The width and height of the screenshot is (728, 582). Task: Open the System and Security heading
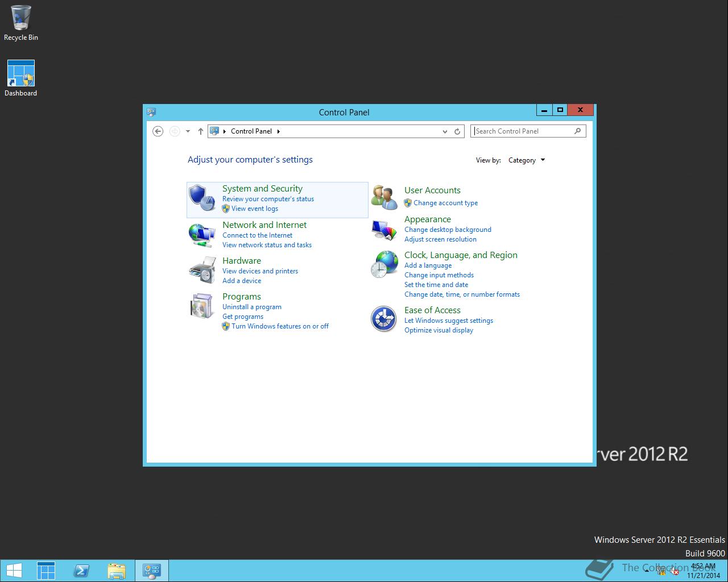point(262,189)
